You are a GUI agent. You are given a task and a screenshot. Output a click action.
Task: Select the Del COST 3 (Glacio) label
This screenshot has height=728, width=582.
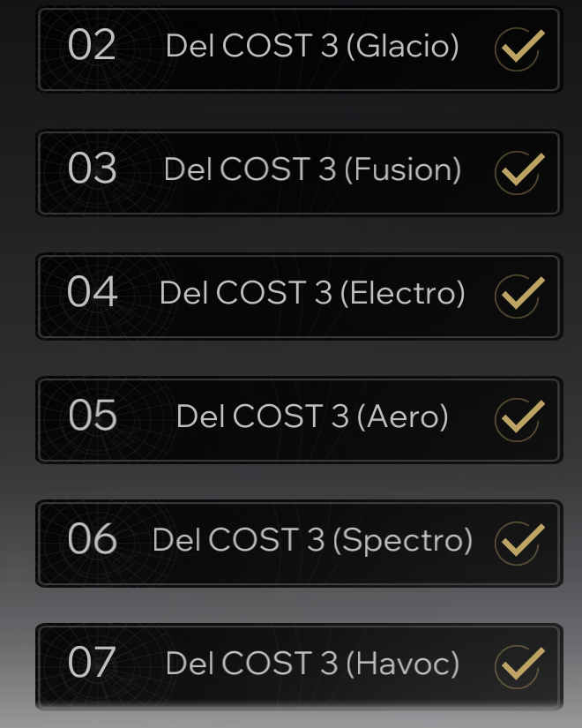coord(312,47)
